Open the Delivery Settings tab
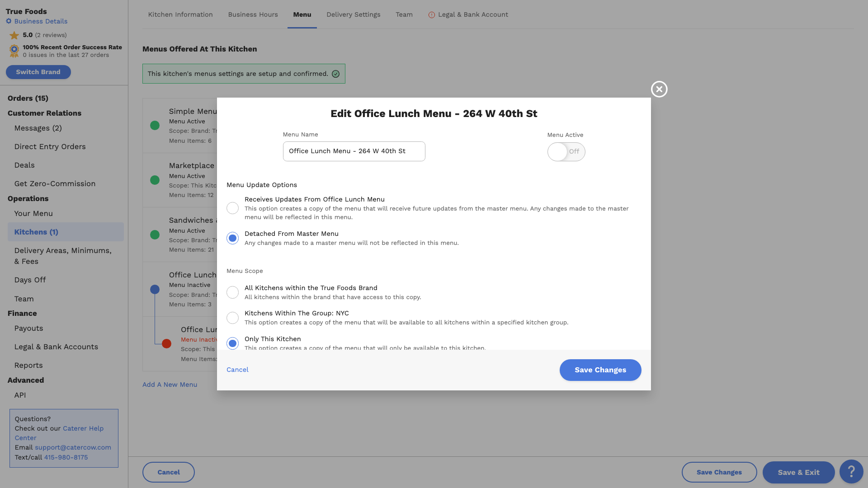The image size is (868, 488). pos(354,14)
